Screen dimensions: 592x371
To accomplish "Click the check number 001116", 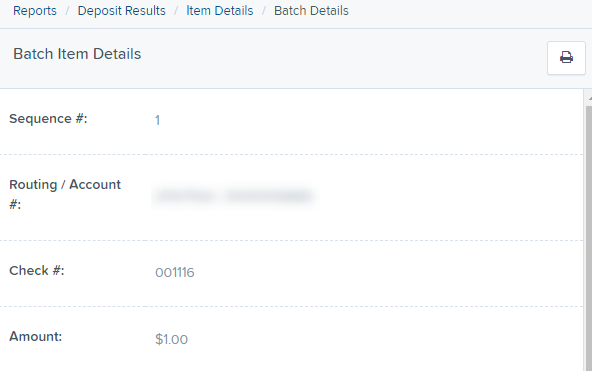I will tap(175, 272).
